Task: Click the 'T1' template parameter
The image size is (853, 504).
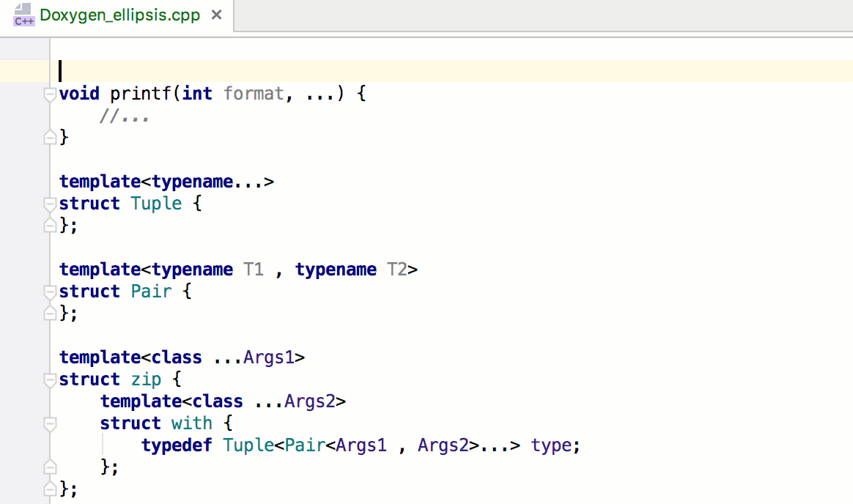Action: point(254,269)
